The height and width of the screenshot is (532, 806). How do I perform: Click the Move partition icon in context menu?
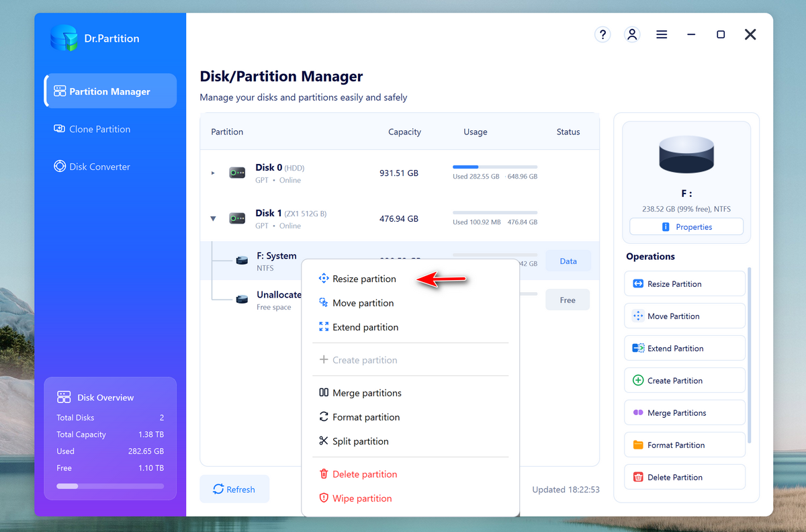(323, 303)
